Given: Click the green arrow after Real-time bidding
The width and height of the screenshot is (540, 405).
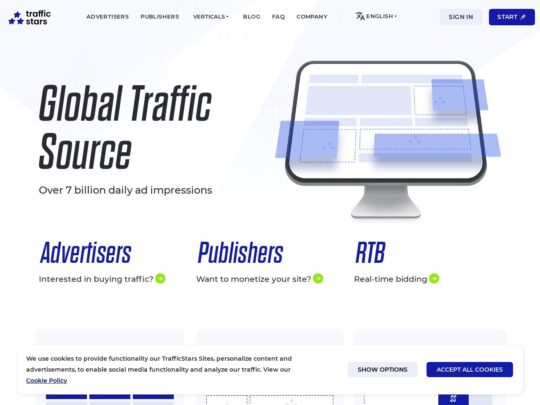Looking at the screenshot, I should [x=434, y=278].
